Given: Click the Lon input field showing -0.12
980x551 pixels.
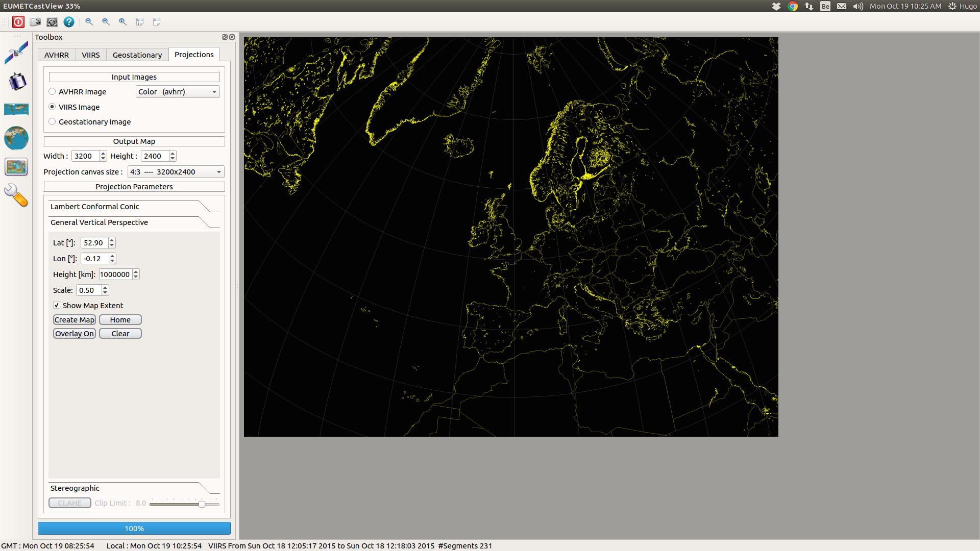Looking at the screenshot, I should [x=94, y=259].
